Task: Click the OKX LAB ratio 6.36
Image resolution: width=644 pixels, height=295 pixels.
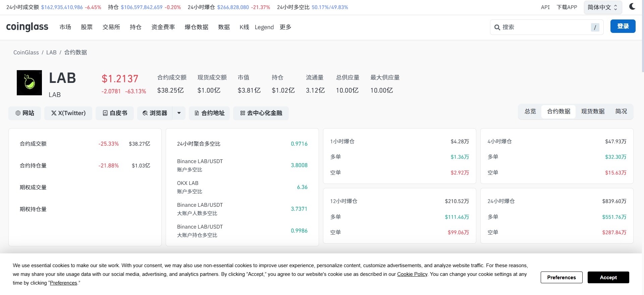Action: (302, 187)
